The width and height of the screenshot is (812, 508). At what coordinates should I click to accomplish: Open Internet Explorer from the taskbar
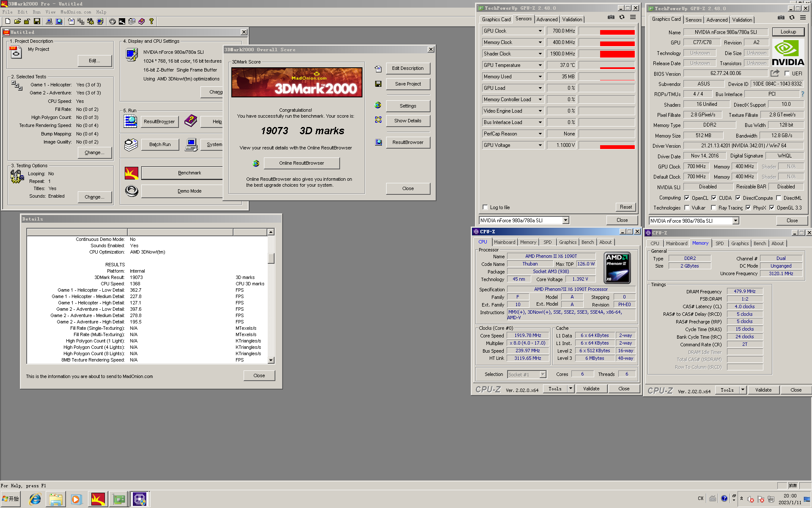coord(35,500)
